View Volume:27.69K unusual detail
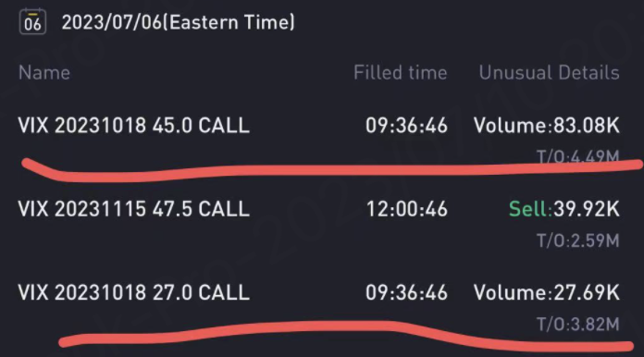This screenshot has width=644, height=357. [547, 293]
